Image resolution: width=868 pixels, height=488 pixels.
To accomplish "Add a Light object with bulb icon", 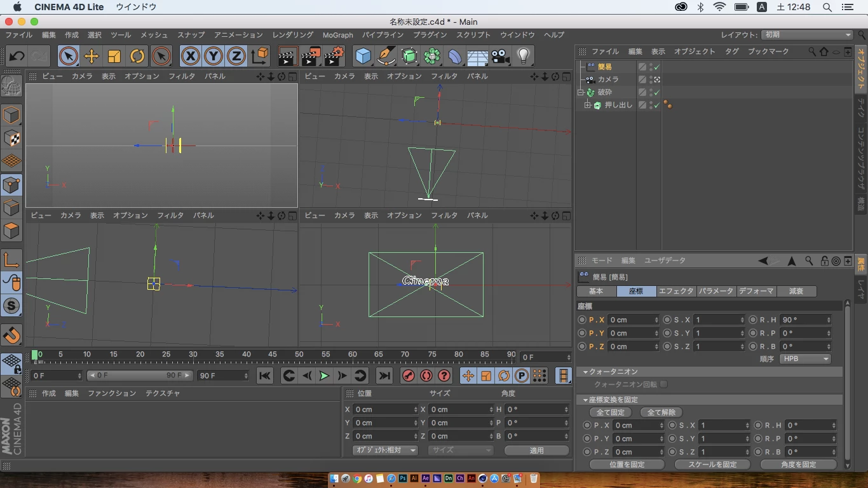I will pyautogui.click(x=524, y=56).
